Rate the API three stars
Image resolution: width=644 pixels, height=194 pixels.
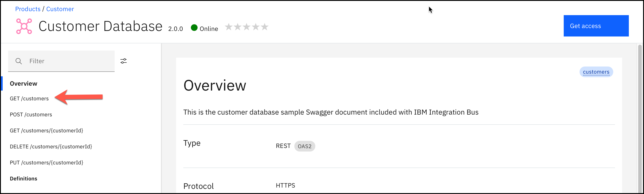point(246,27)
